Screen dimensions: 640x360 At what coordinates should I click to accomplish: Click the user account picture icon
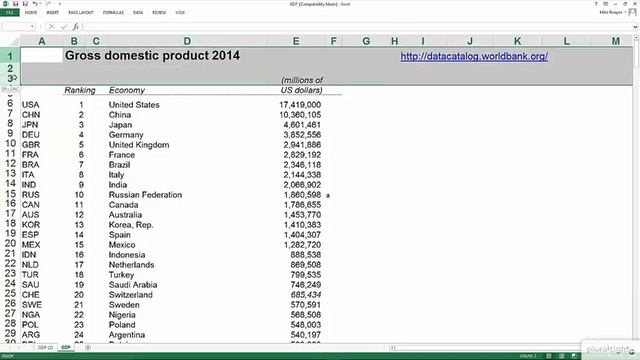click(633, 13)
